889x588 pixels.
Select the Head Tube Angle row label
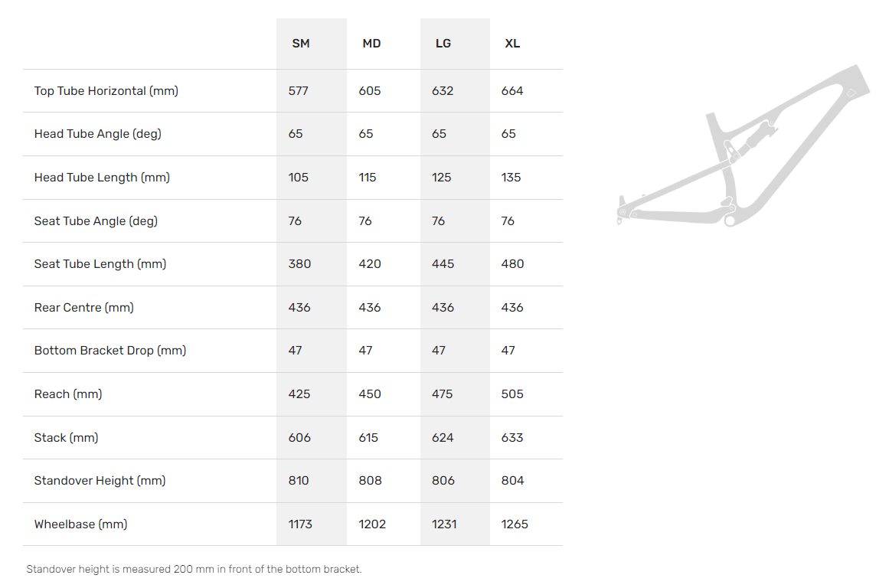97,134
